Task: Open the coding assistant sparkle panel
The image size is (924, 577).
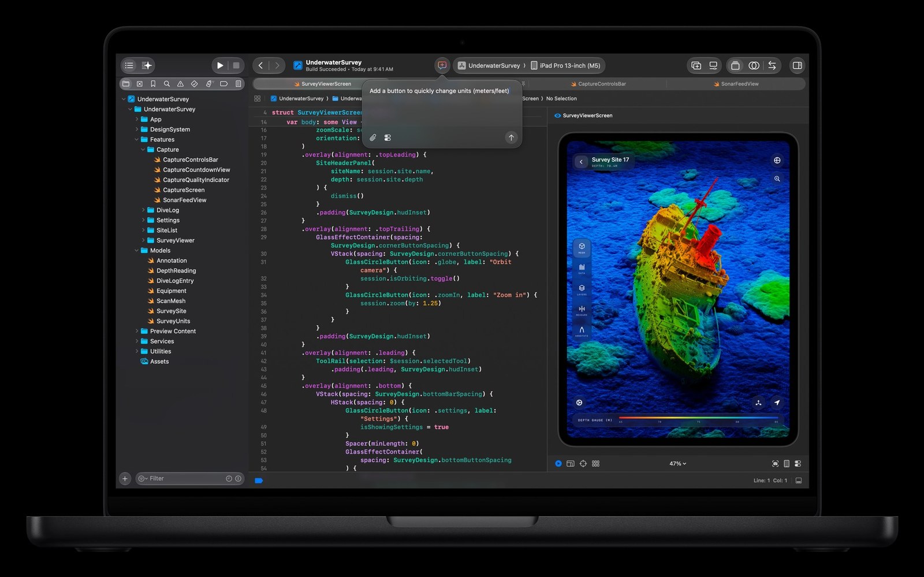Action: [147, 66]
